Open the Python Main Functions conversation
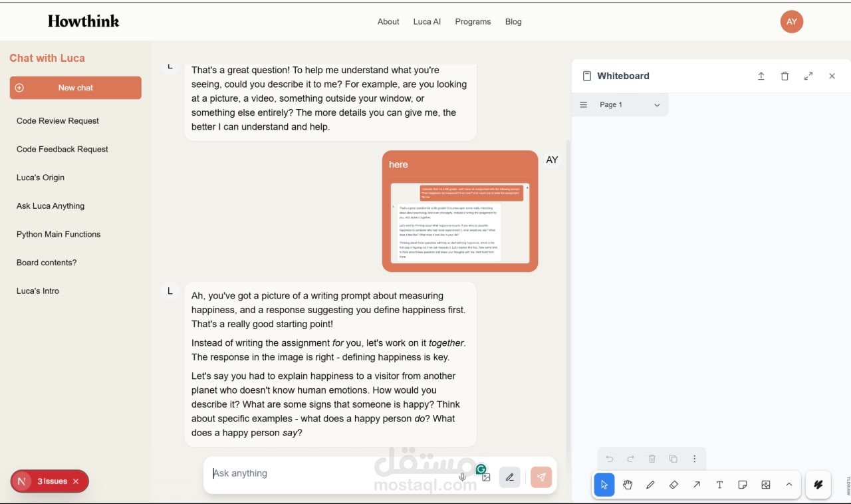Viewport: 851px width, 504px height. [x=58, y=234]
